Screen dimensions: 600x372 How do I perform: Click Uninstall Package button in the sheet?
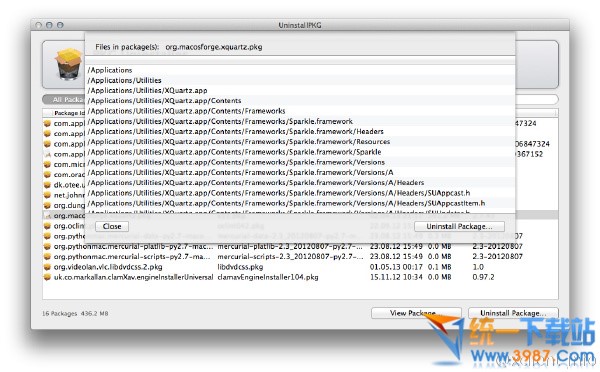[459, 226]
